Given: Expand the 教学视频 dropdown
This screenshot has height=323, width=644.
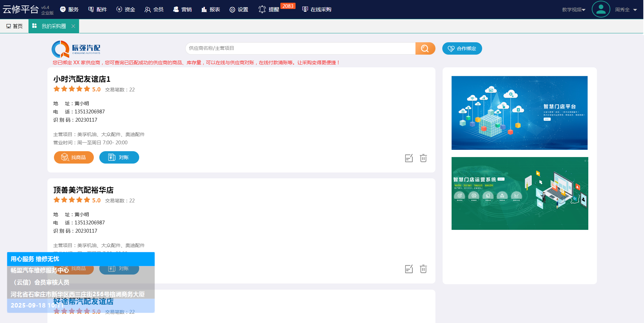Looking at the screenshot, I should coord(574,10).
